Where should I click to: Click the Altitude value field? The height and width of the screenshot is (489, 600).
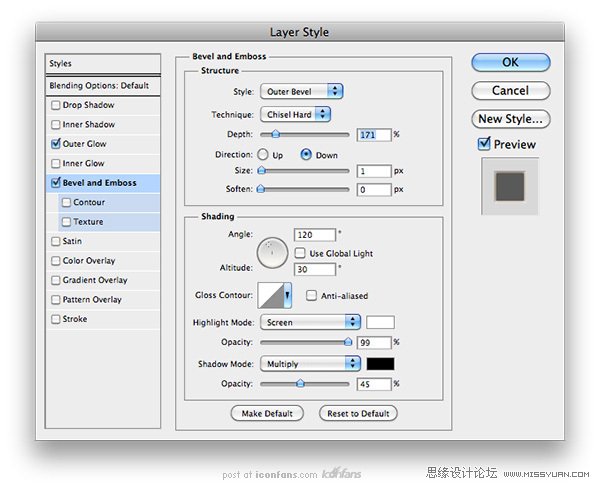(x=315, y=269)
